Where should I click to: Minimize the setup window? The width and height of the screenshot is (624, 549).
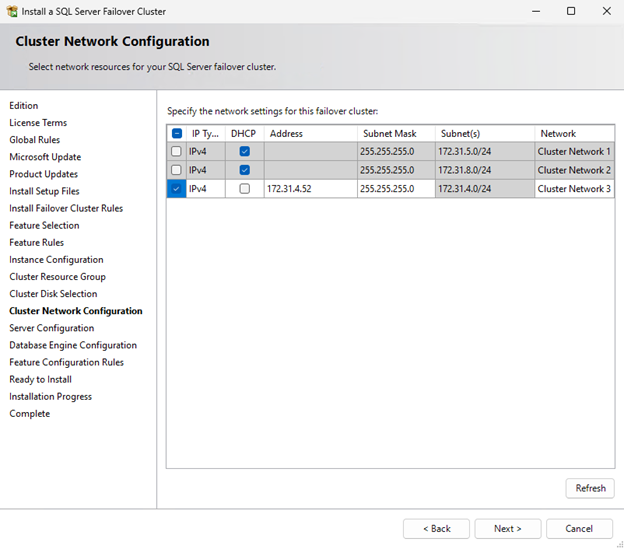[536, 11]
